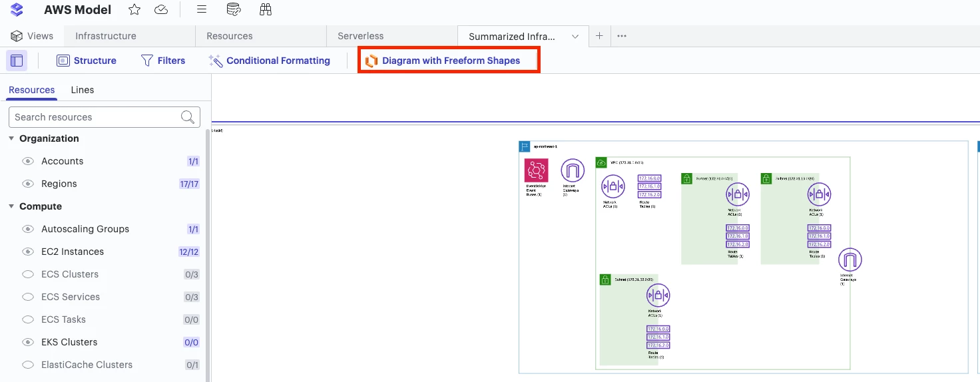Select Internet Gateways icon overlapping VPC border
The width and height of the screenshot is (980, 382).
(850, 260)
